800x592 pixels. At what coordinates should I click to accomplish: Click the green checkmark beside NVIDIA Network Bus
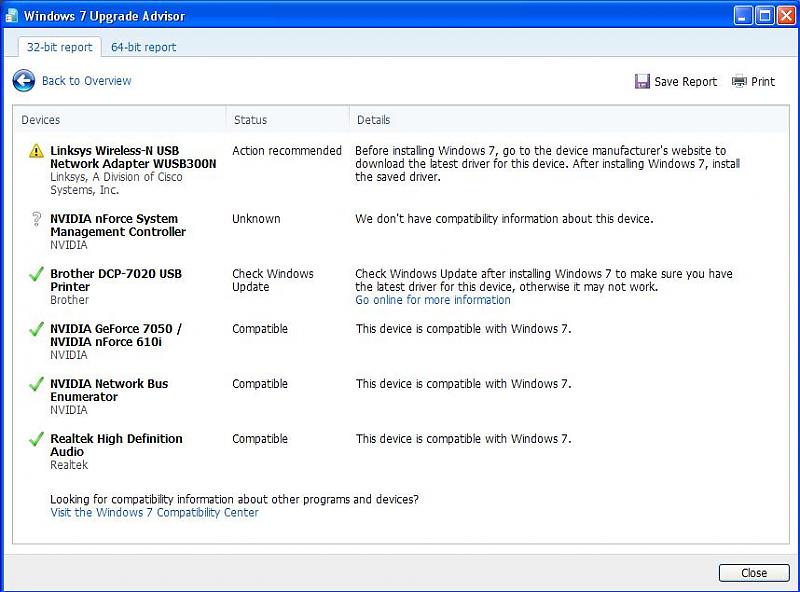(x=36, y=384)
